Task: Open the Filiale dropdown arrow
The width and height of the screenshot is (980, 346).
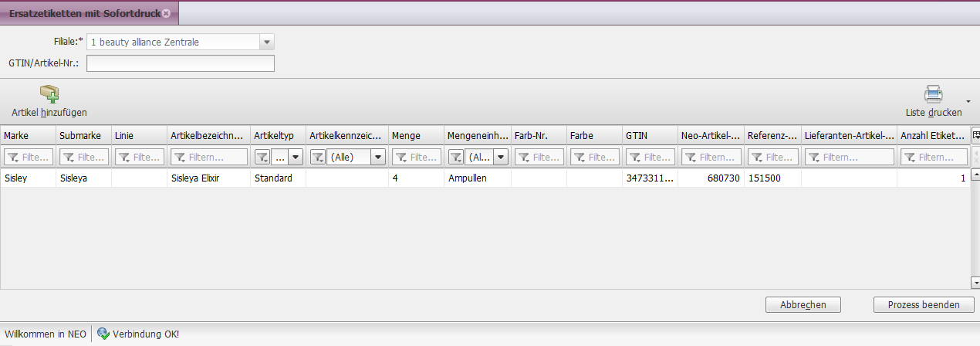Action: [267, 42]
